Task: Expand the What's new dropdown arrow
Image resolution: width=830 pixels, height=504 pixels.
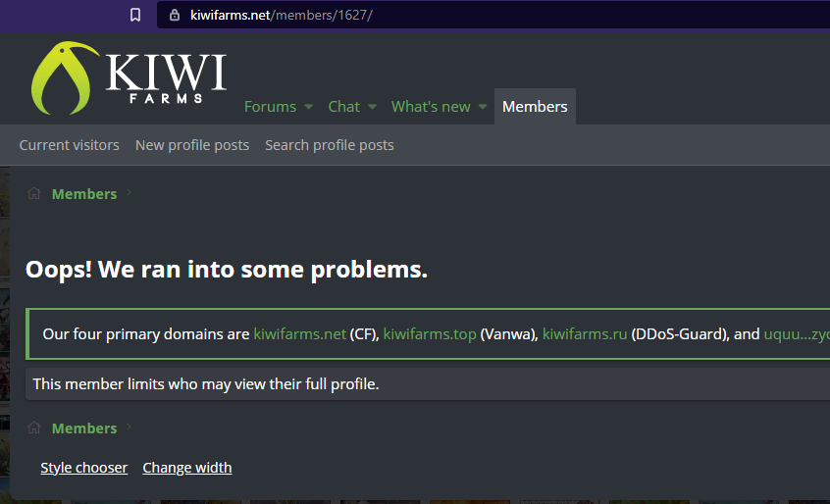Action: pyautogui.click(x=483, y=107)
